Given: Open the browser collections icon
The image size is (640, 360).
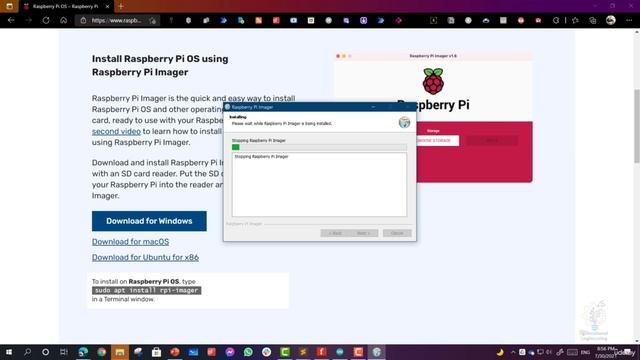Looking at the screenshot, I should pos(593,20).
